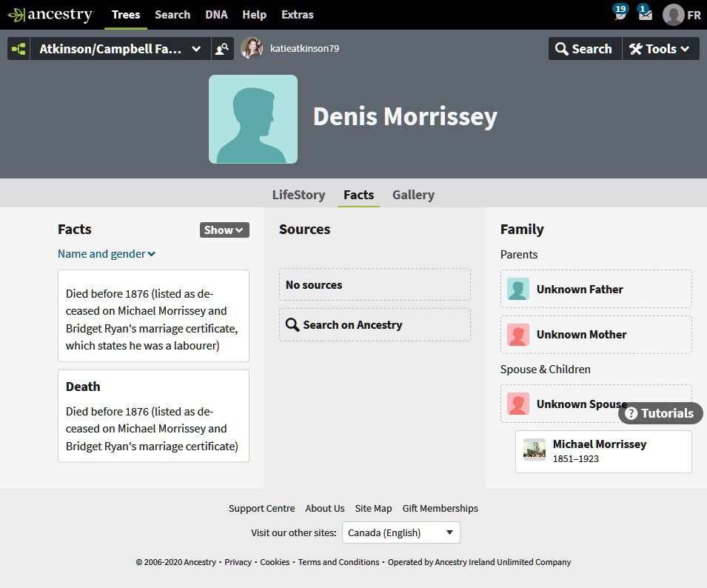Click the find person in tree icon

click(222, 49)
